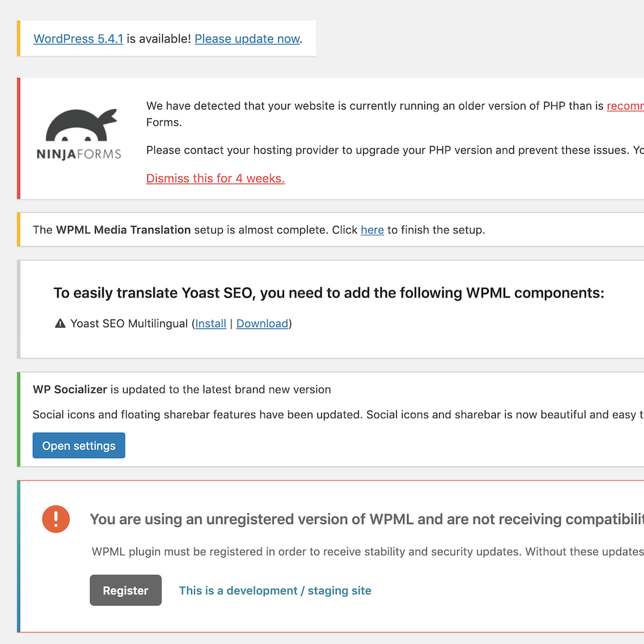Open the WordPress 5.4.1 link
The height and width of the screenshot is (644, 644).
[78, 39]
